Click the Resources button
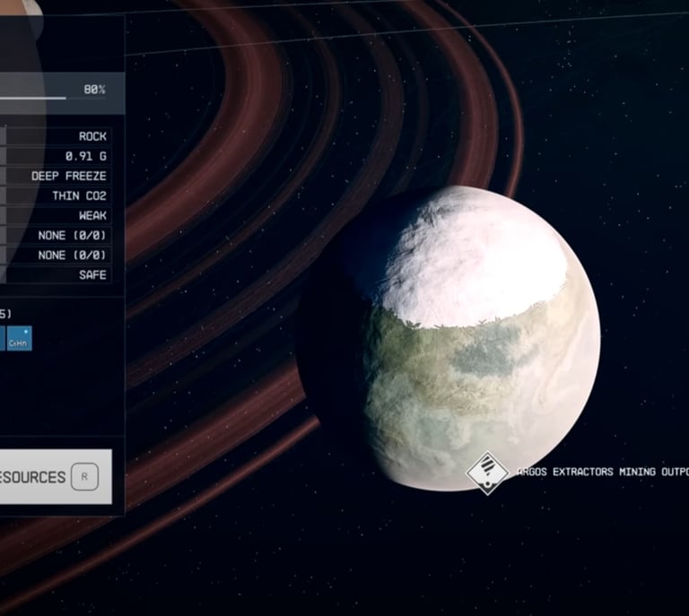The image size is (689, 616). (56, 476)
